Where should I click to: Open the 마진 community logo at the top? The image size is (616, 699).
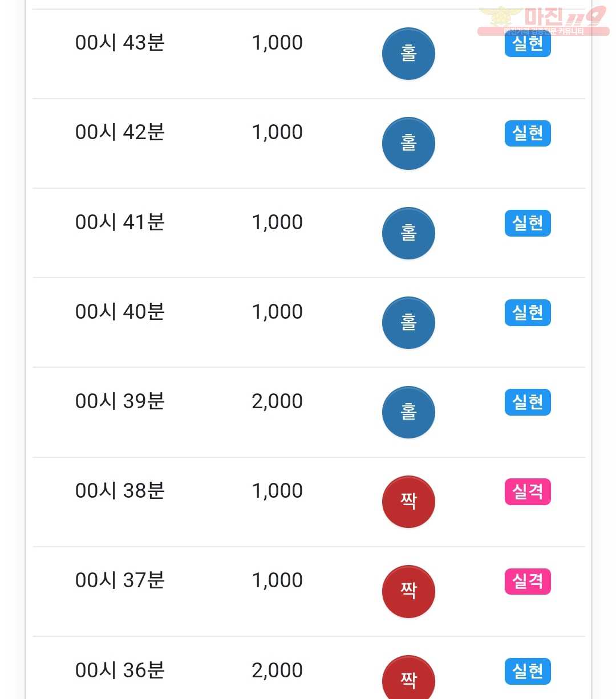543,21
